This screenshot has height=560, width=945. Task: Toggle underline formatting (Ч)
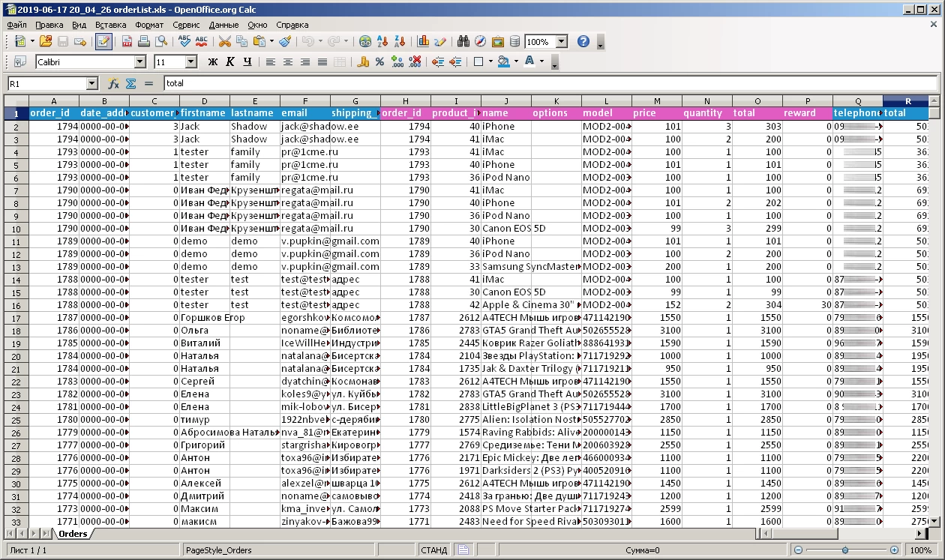coord(247,61)
